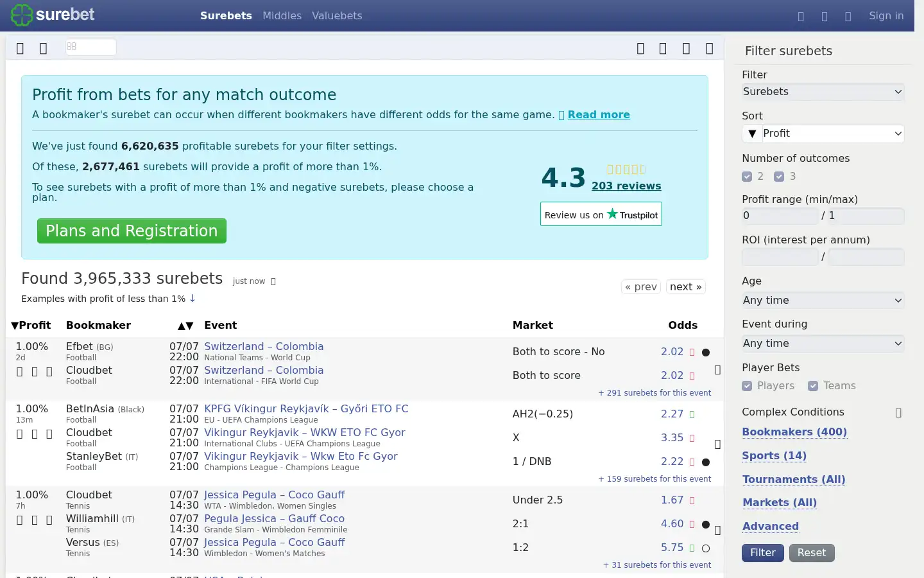Click the red indicator beside odds 3.35
This screenshot has width=924, height=578.
pos(692,439)
